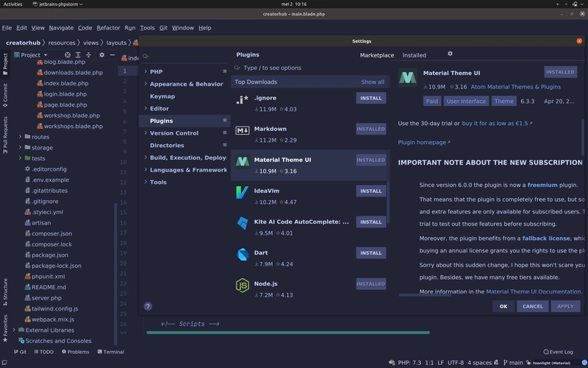This screenshot has height=368, width=588.
Task: Open the Atom Material Themes & Plugins vendor link
Action: [516, 87]
